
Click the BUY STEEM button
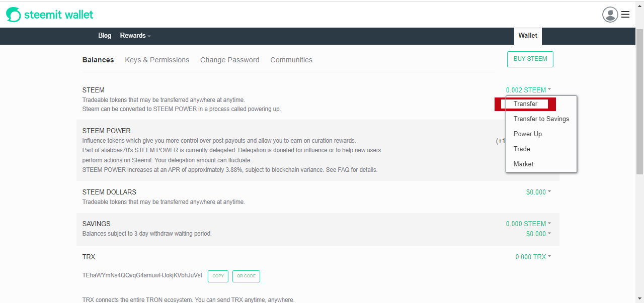[530, 59]
